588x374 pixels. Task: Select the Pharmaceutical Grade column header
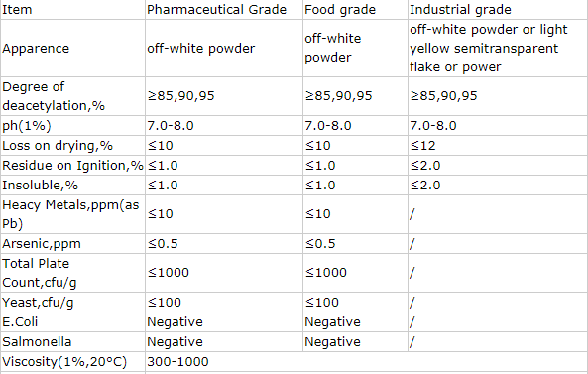(x=217, y=9)
